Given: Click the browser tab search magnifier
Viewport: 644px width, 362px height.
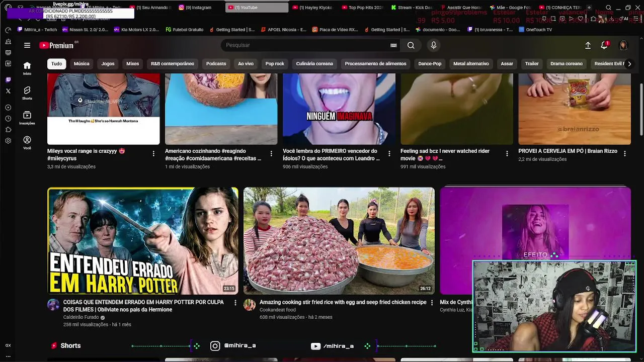Looking at the screenshot, I should coord(609,8).
